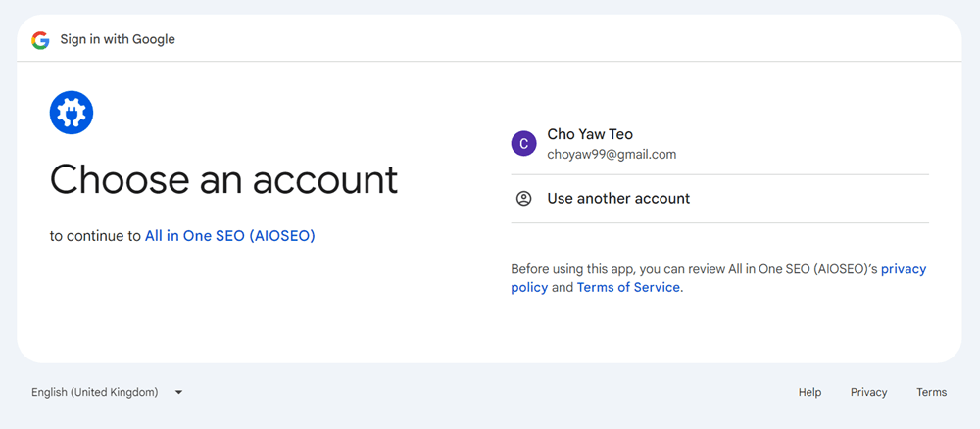Viewport: 980px width, 429px height.
Task: Click Terms in the footer
Action: (x=931, y=392)
